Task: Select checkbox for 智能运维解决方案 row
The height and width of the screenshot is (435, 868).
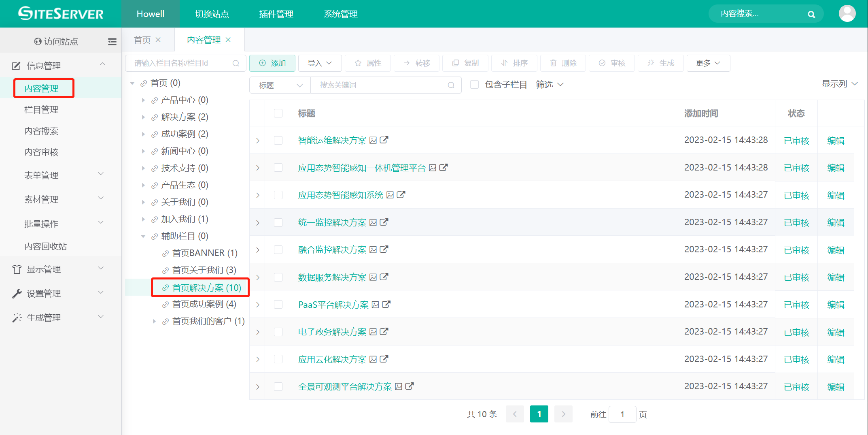Action: point(278,140)
